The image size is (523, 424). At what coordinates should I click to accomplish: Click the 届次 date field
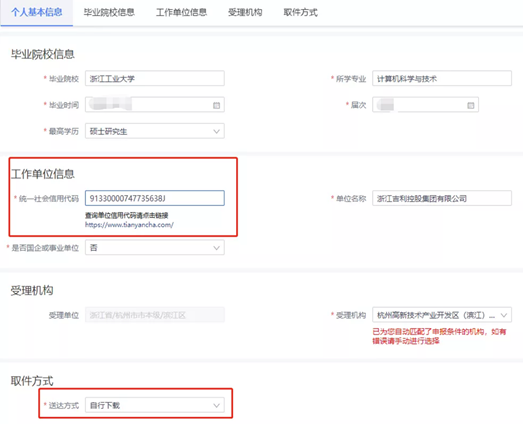[426, 105]
